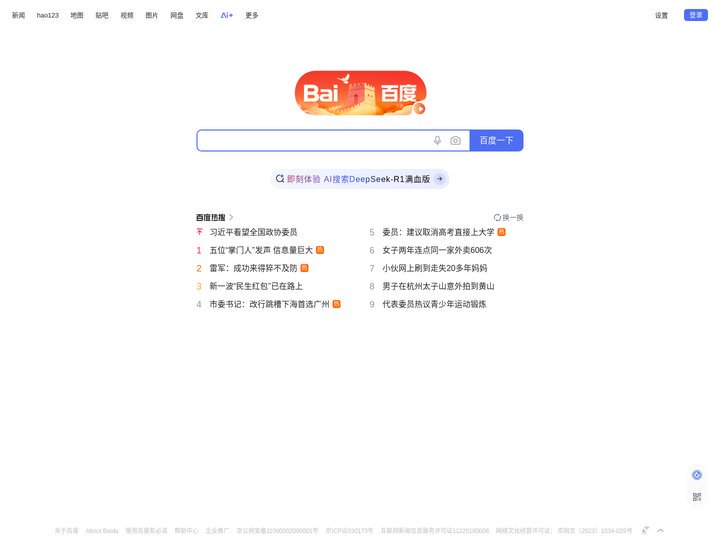This screenshot has width=720, height=540.
Task: Open hot search 代表委员热议青少年运动锻炼
Action: [x=434, y=304]
